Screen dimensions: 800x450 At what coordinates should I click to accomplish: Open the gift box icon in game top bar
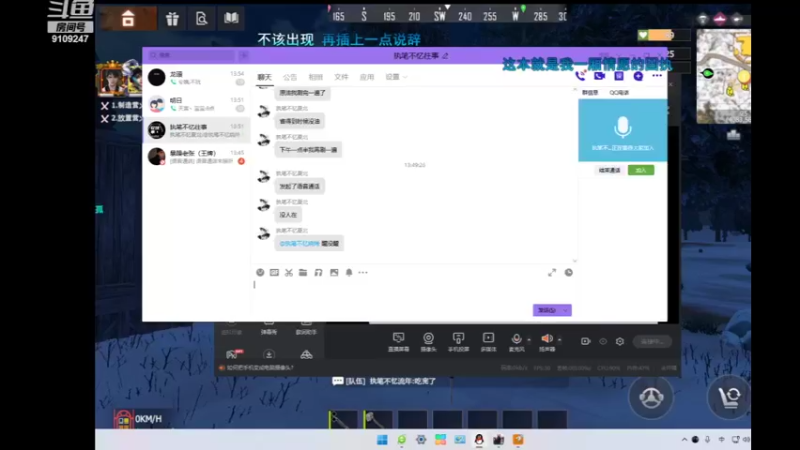tap(172, 19)
